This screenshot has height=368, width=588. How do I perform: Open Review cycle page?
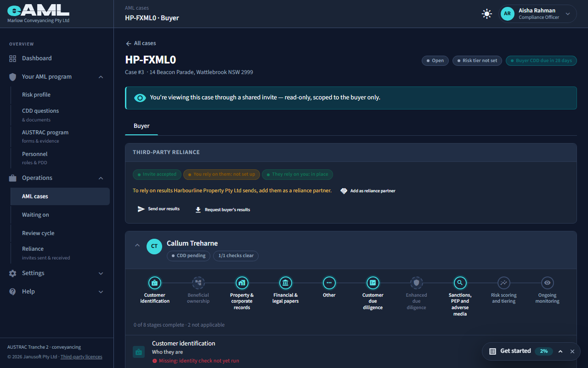pos(60,233)
